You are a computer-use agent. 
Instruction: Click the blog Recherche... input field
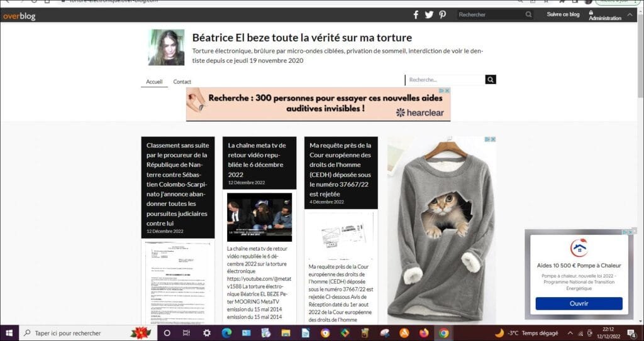pos(445,80)
